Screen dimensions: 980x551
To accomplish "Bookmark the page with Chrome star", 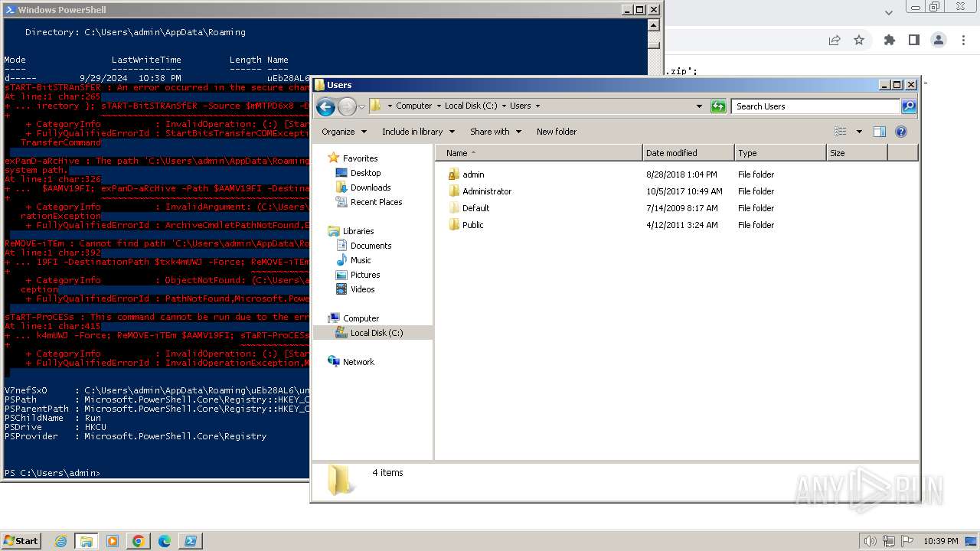I will coord(859,40).
